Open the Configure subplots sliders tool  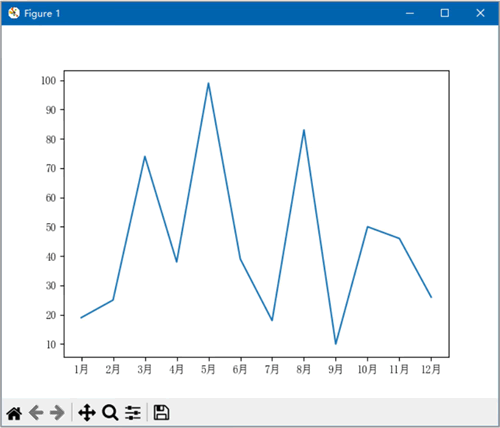click(133, 413)
